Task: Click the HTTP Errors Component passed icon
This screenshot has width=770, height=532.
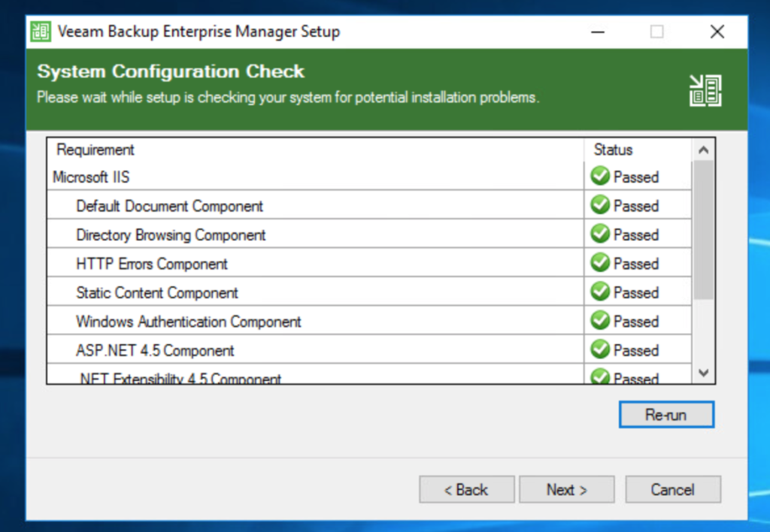Action: click(600, 262)
